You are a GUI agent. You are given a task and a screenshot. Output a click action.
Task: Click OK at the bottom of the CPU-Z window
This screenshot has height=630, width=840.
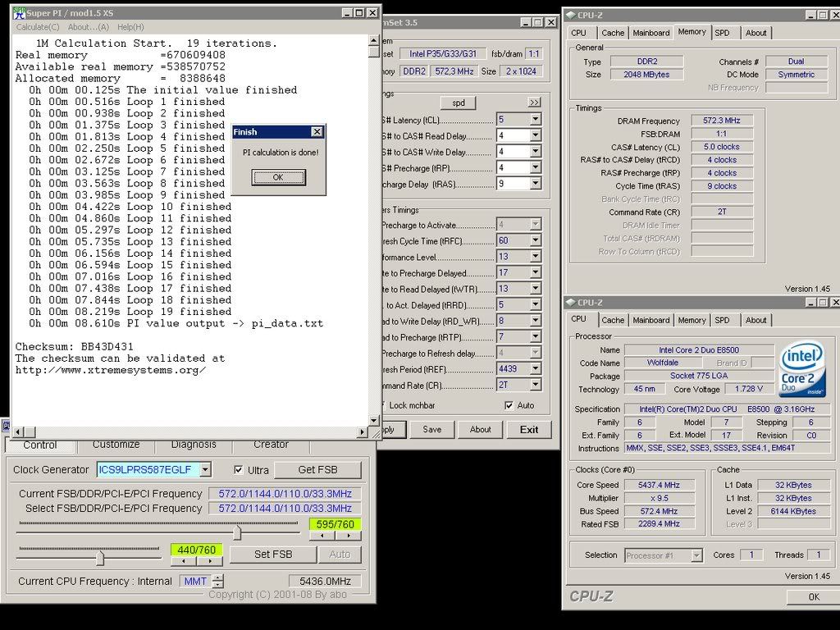click(813, 597)
